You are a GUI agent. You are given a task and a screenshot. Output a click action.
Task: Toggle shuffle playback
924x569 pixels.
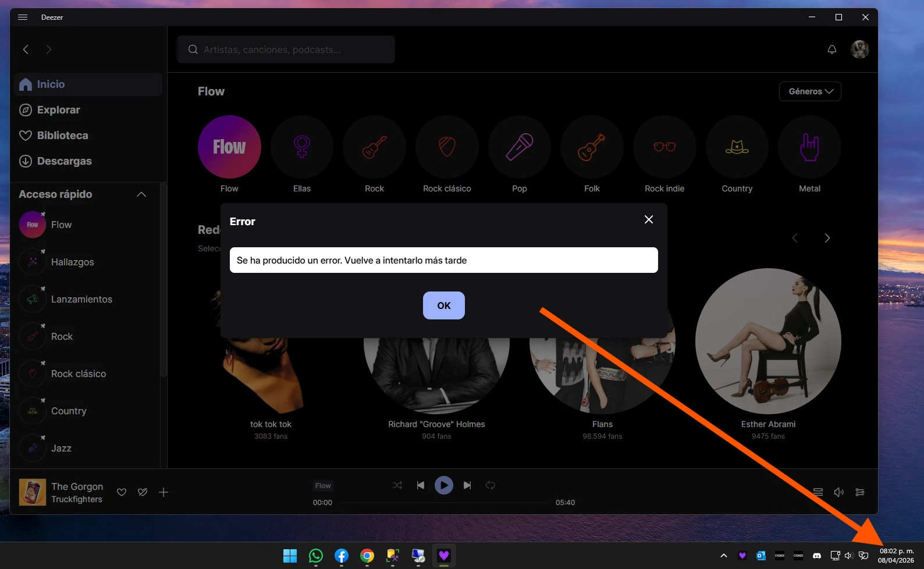[397, 485]
